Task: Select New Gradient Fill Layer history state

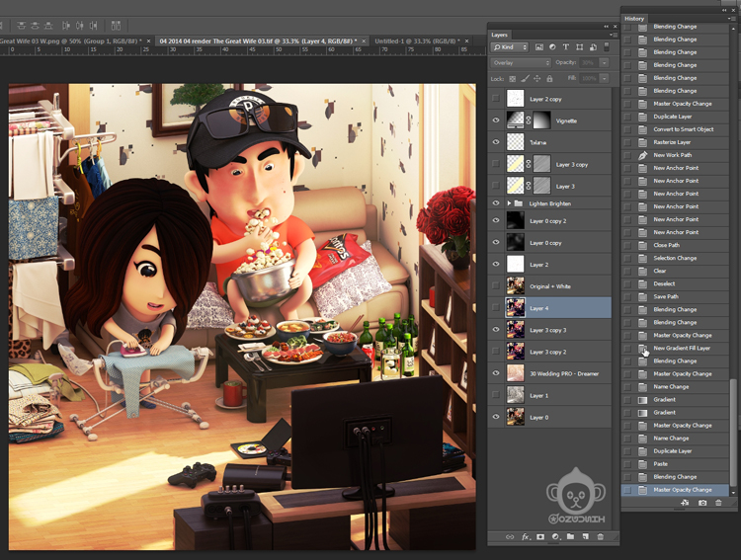Action: 676,348
